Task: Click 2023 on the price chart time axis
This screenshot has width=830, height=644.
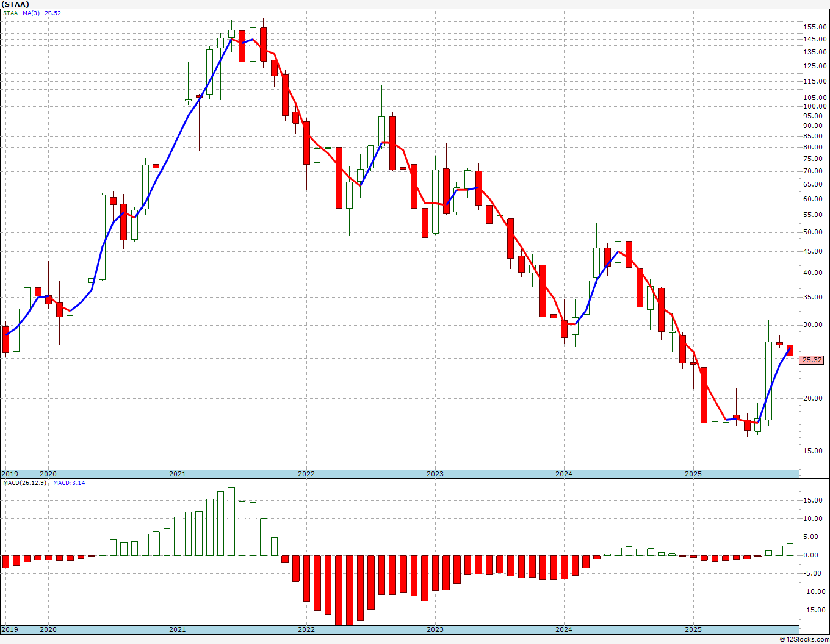Action: point(435,474)
